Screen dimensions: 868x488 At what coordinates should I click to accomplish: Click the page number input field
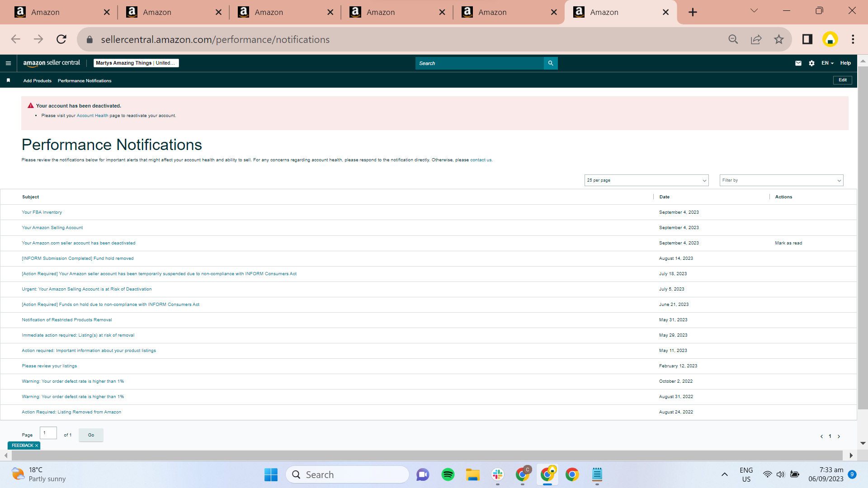48,433
